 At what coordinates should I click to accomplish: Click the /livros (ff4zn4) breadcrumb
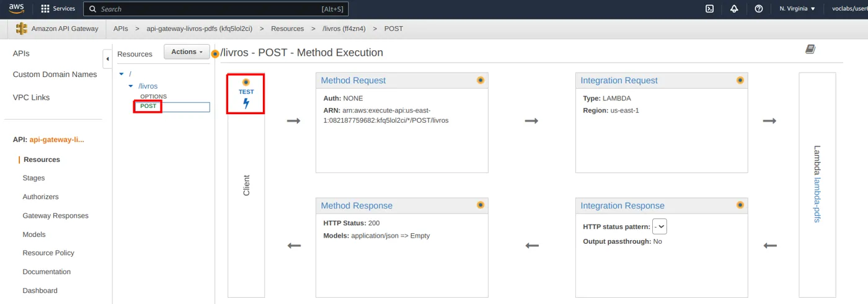(344, 29)
